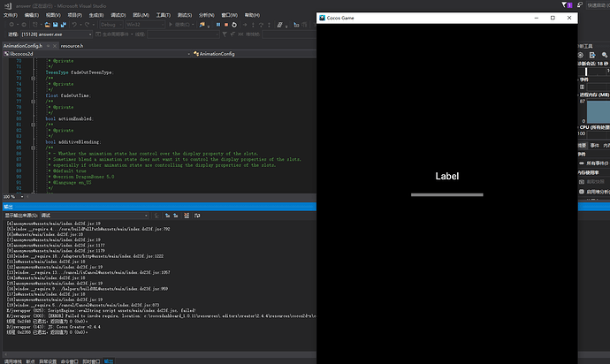The width and height of the screenshot is (610, 364).
Task: Open the 视图(V) menu
Action: coord(53,15)
